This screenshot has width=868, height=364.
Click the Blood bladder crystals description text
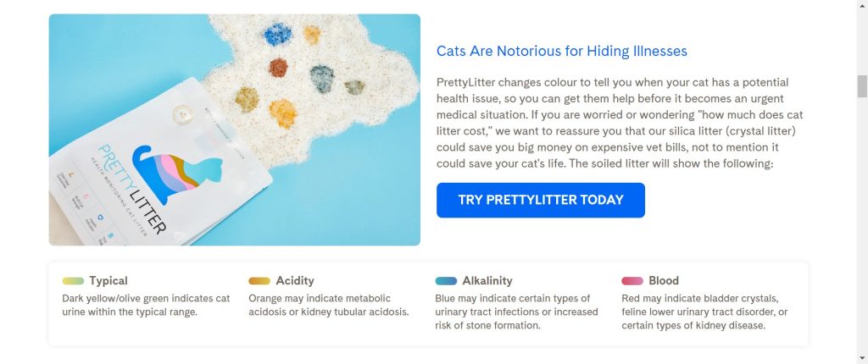[705, 312]
